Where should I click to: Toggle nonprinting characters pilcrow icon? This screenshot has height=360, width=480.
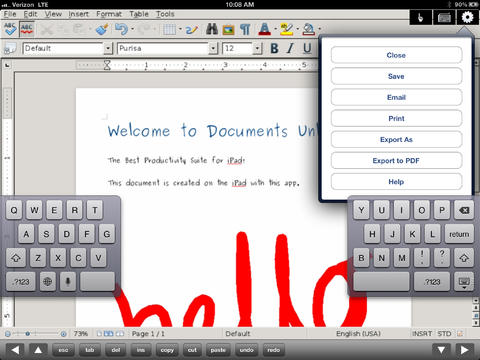(x=245, y=30)
